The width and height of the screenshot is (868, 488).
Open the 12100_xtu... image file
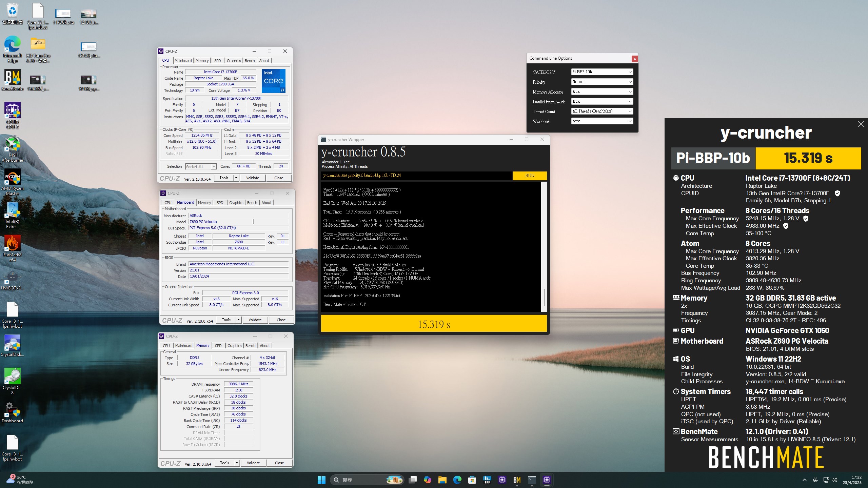[x=88, y=49]
